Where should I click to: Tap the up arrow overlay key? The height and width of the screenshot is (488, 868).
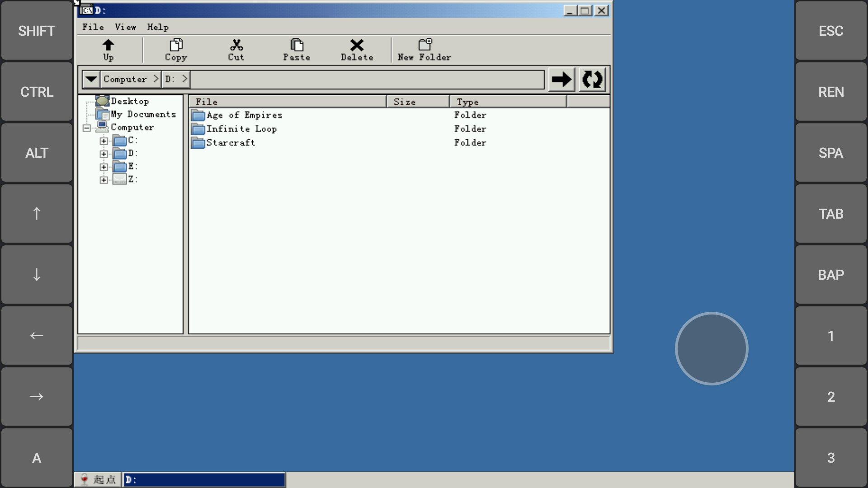(37, 214)
